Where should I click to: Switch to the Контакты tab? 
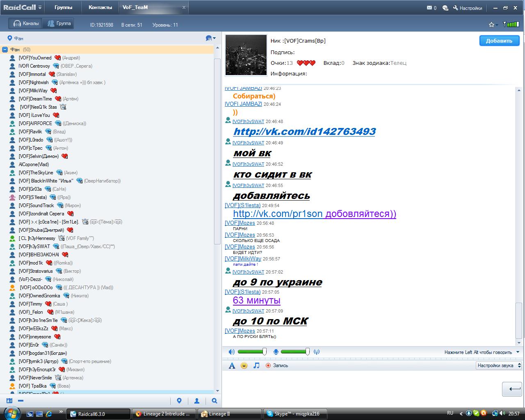point(100,7)
